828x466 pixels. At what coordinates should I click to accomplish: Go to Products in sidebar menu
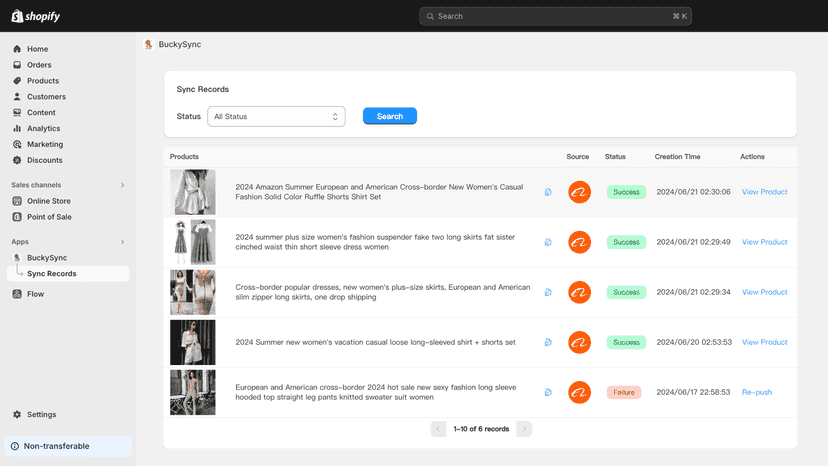click(43, 81)
